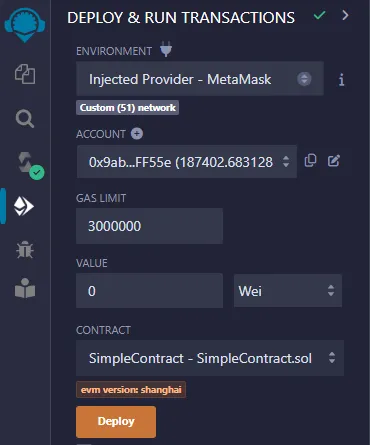Click the Gas Limit input field

coord(149,226)
